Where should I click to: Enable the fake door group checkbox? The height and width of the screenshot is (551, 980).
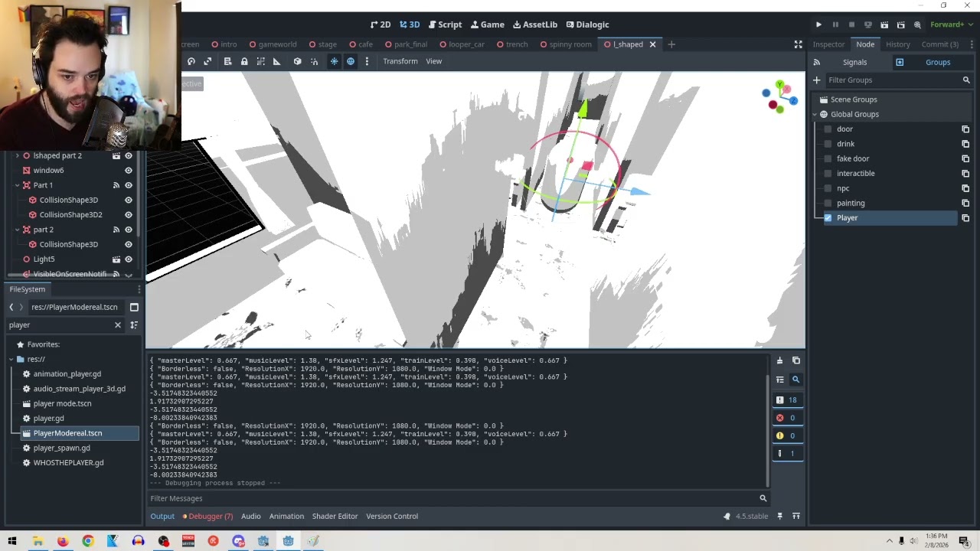pyautogui.click(x=828, y=158)
